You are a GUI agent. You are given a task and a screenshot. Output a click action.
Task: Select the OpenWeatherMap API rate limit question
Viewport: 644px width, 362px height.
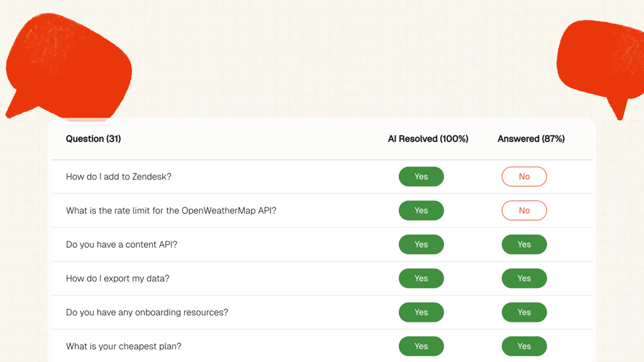171,211
